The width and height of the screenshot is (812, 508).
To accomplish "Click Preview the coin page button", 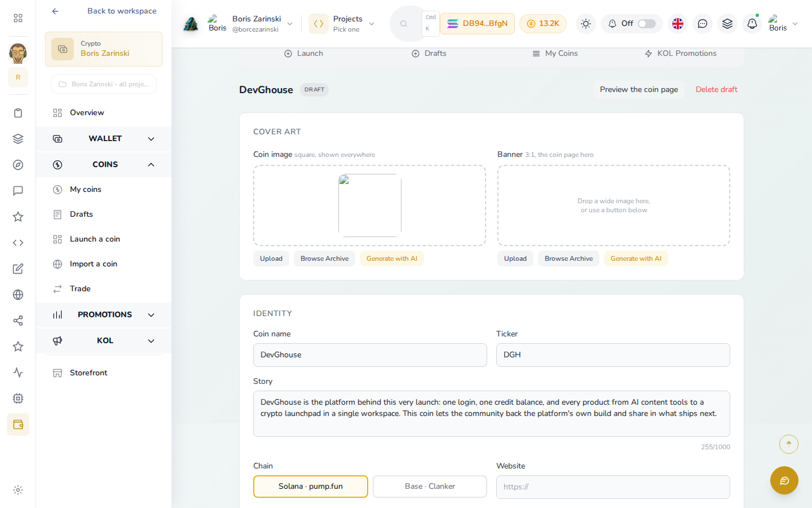I will [639, 90].
